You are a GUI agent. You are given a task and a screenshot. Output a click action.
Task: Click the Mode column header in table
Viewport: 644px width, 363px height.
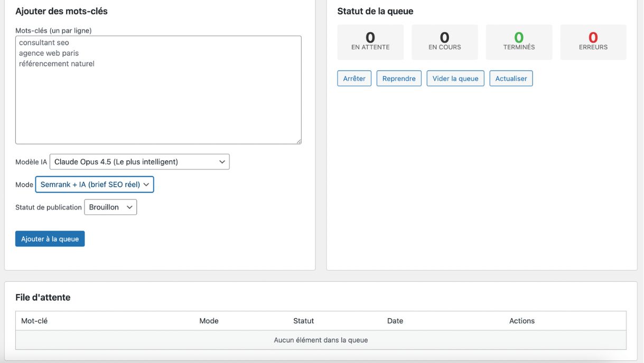tap(209, 321)
